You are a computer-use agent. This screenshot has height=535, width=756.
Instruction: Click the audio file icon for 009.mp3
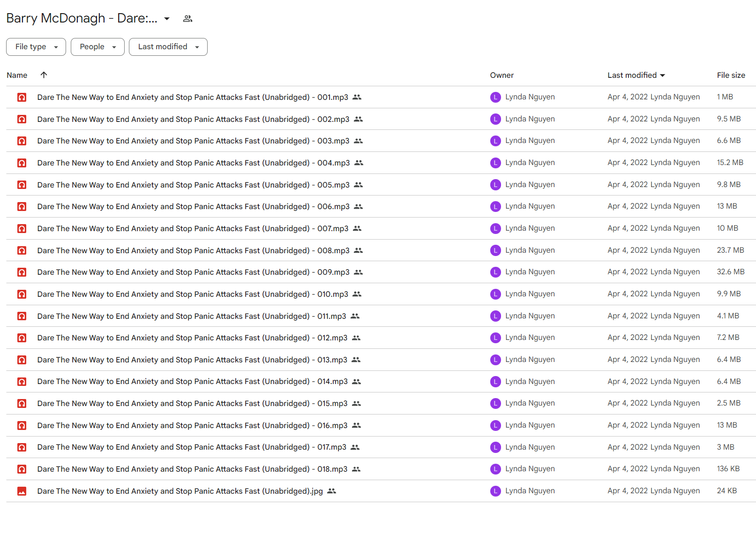point(22,272)
